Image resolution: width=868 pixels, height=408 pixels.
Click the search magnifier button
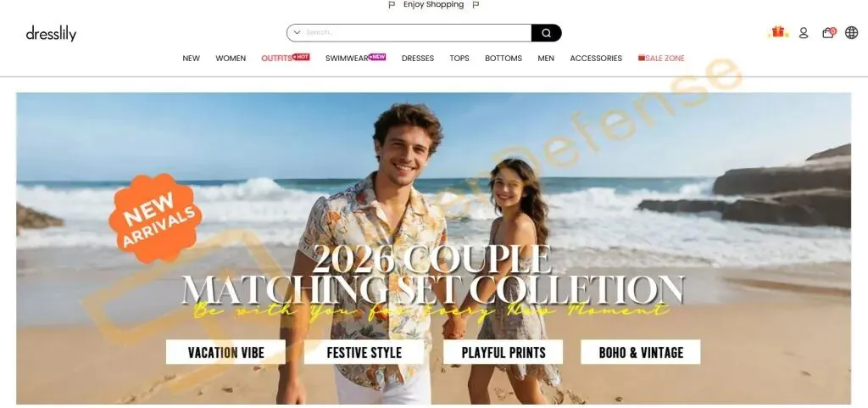[x=547, y=33]
